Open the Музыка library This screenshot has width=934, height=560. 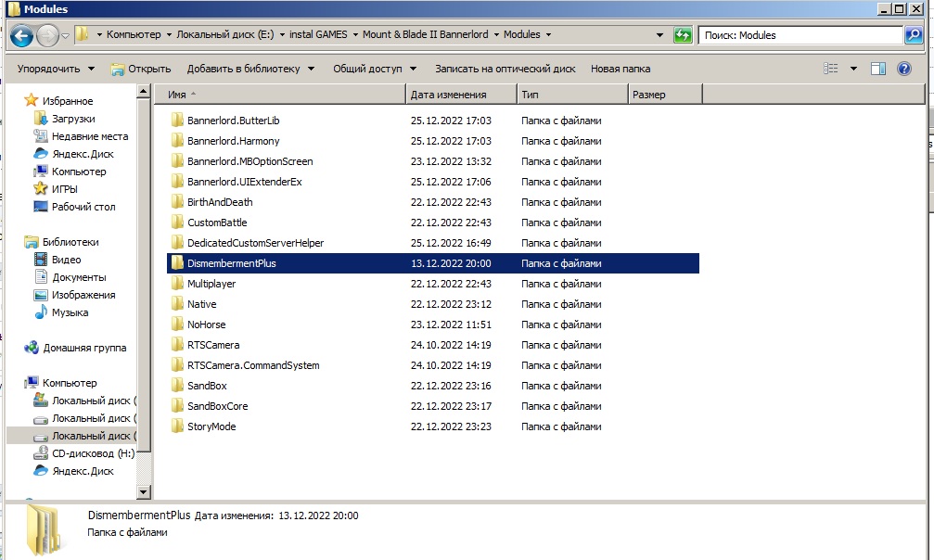click(70, 312)
